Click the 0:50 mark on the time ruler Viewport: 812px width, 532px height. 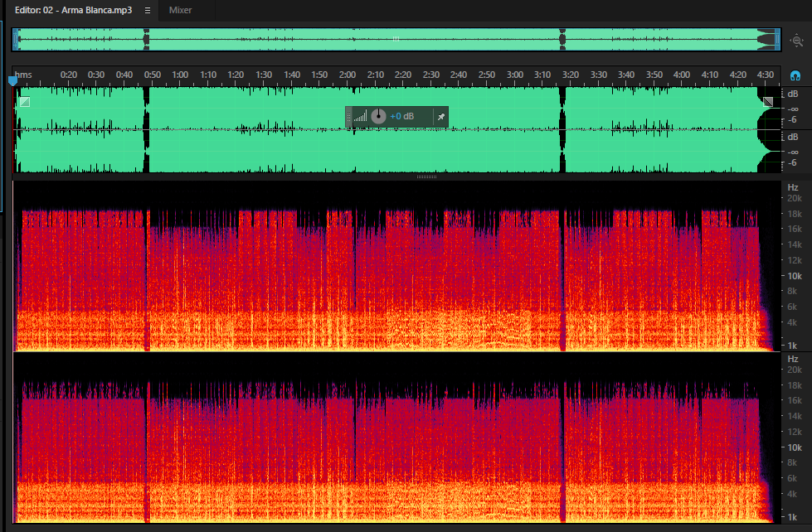pos(153,75)
